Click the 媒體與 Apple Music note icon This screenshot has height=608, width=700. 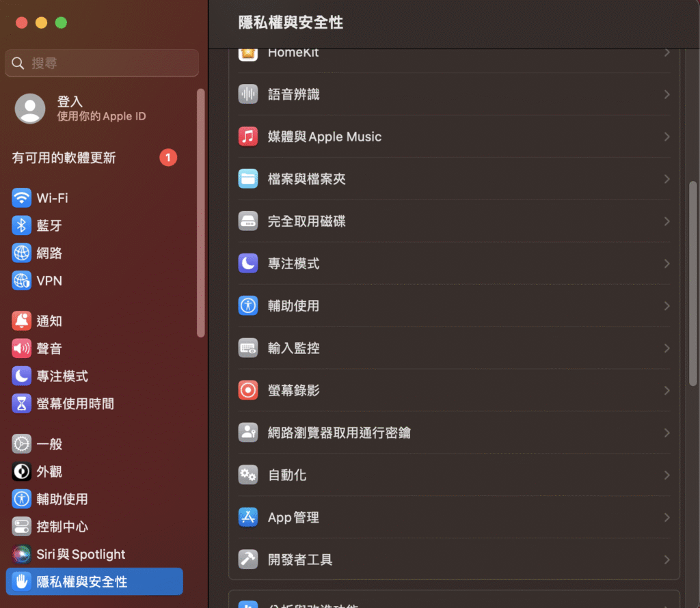pyautogui.click(x=247, y=137)
